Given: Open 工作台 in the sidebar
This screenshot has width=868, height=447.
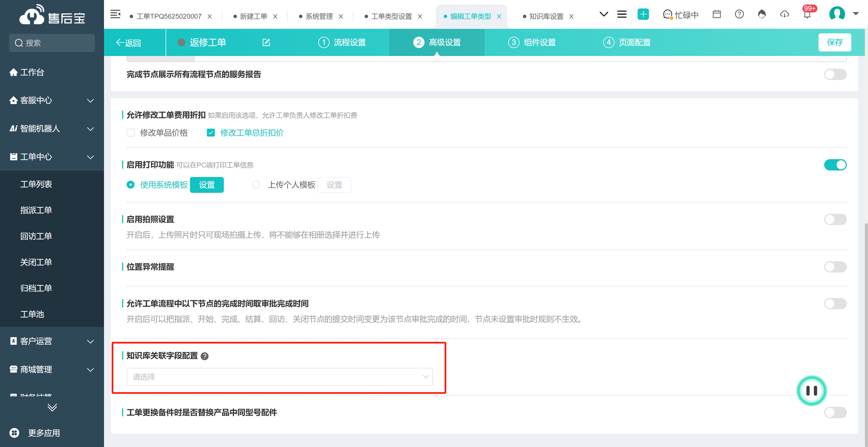Looking at the screenshot, I should point(27,72).
